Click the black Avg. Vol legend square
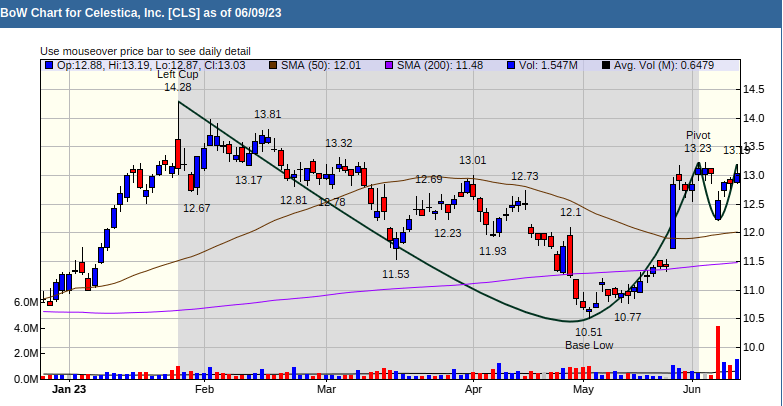783x406 pixels. coord(605,65)
